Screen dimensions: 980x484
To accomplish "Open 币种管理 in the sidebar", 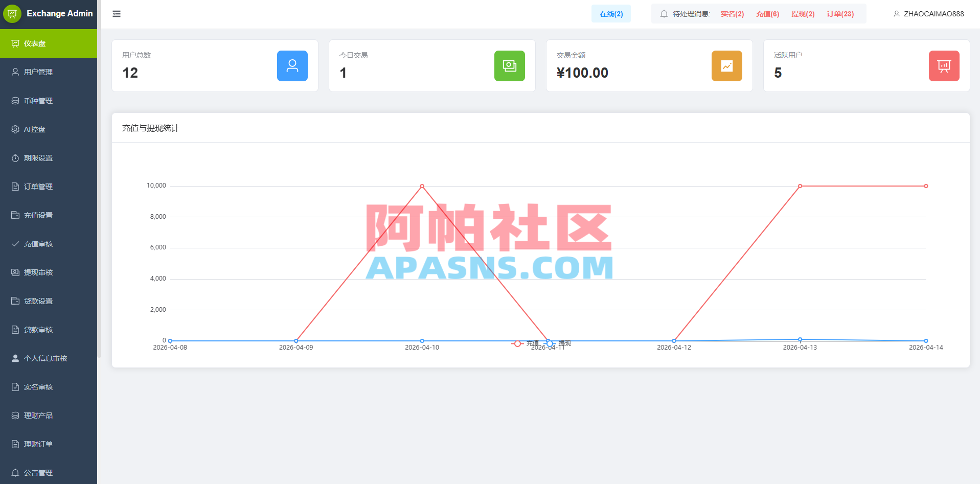I will point(49,101).
